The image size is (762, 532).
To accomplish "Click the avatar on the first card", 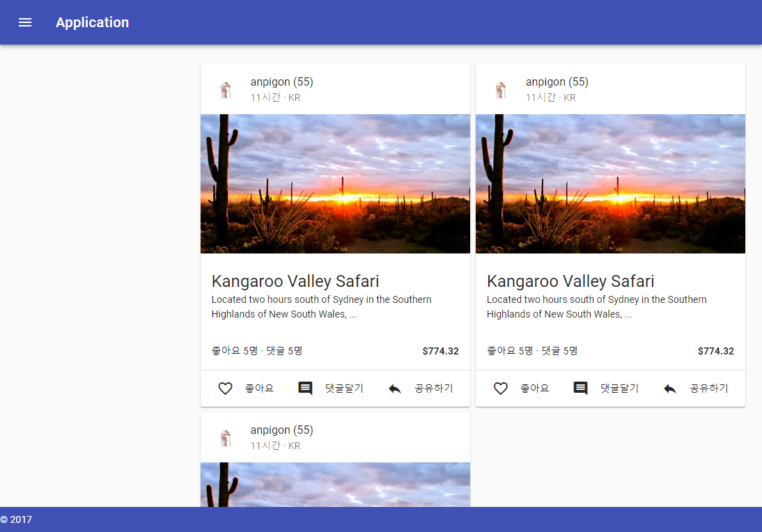I will (226, 90).
